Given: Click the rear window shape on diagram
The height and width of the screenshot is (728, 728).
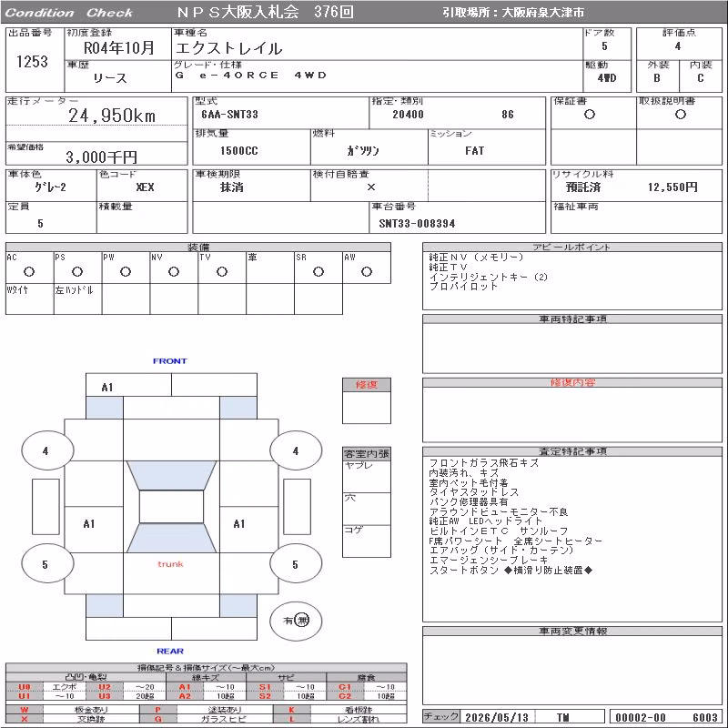Looking at the screenshot, I should [x=171, y=539].
